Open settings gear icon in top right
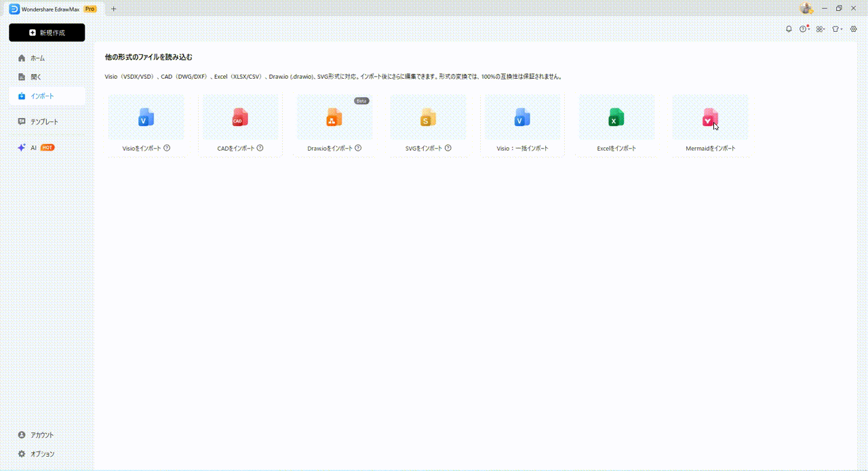Screen dimensions: 868x471 (x=854, y=29)
